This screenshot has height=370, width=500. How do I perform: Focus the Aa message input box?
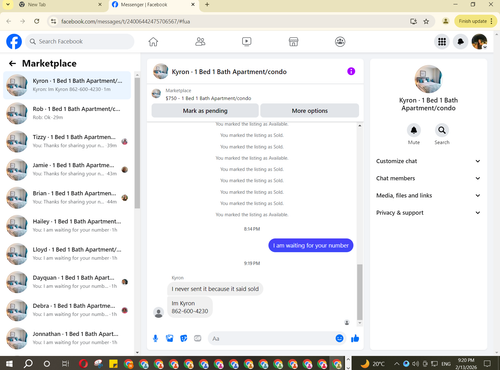(x=272, y=339)
